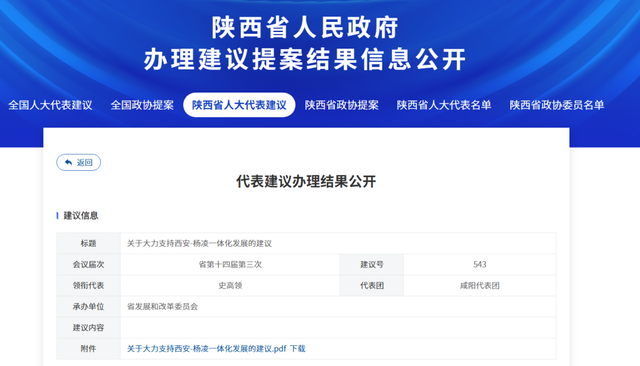Click the 建议信息 section heading
This screenshot has height=366, width=640.
point(81,215)
